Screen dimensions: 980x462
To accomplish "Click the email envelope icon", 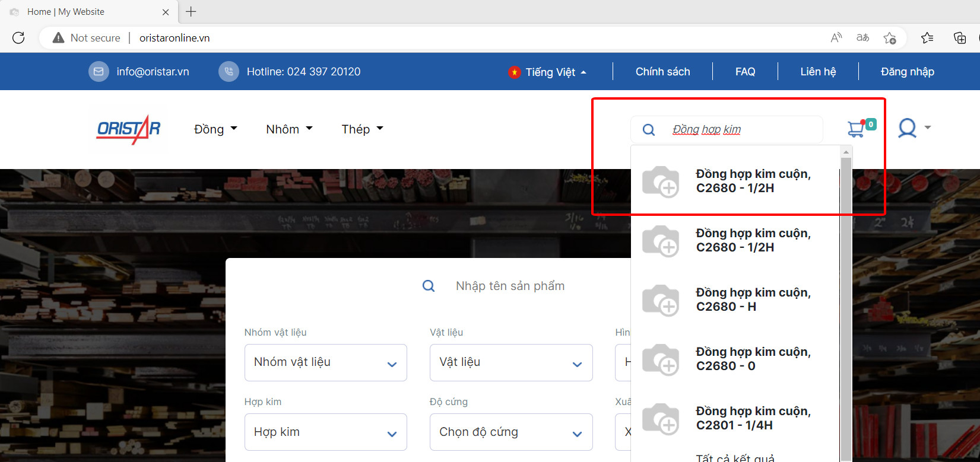I will click(99, 72).
